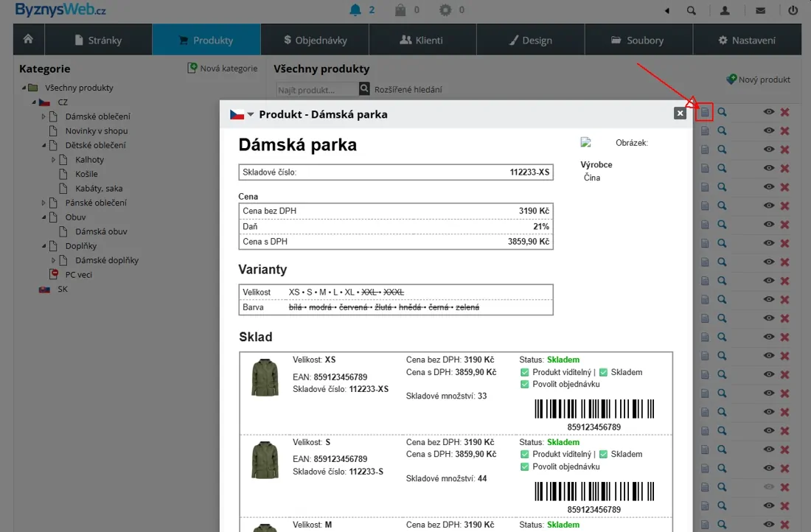Image resolution: width=811 pixels, height=532 pixels.
Task: Click the search magnifier in the top bar
Action: click(x=691, y=10)
